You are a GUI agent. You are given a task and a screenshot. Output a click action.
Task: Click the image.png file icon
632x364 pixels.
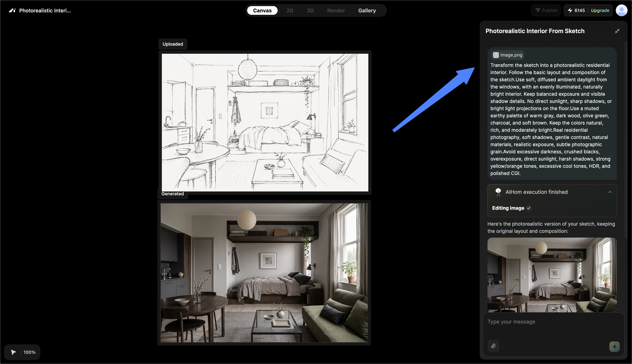[496, 55]
